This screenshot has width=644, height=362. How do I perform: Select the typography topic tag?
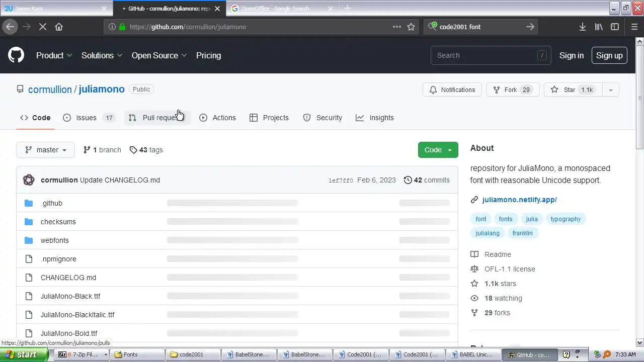pyautogui.click(x=566, y=219)
